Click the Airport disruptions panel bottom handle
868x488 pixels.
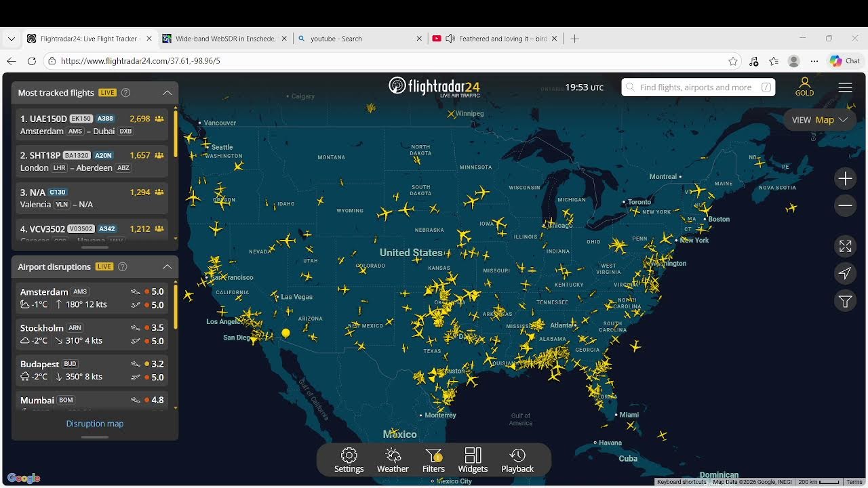(x=95, y=437)
